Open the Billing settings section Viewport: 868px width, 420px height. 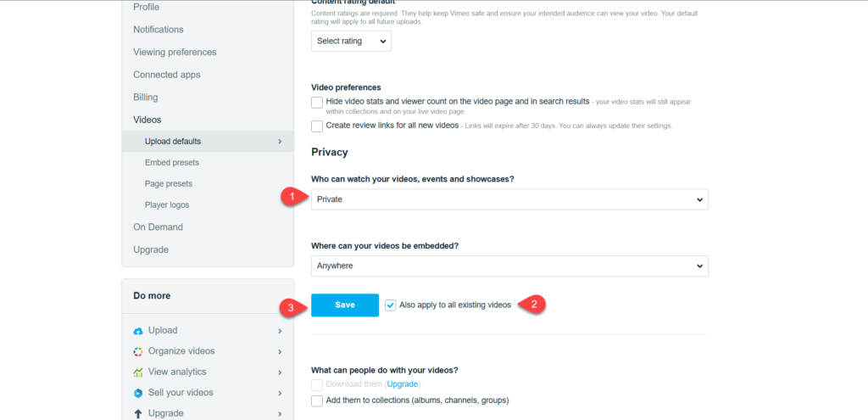pyautogui.click(x=146, y=98)
